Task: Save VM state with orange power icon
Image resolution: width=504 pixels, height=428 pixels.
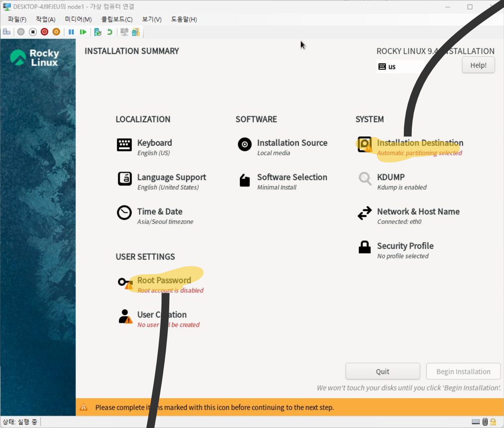Action: click(x=56, y=32)
